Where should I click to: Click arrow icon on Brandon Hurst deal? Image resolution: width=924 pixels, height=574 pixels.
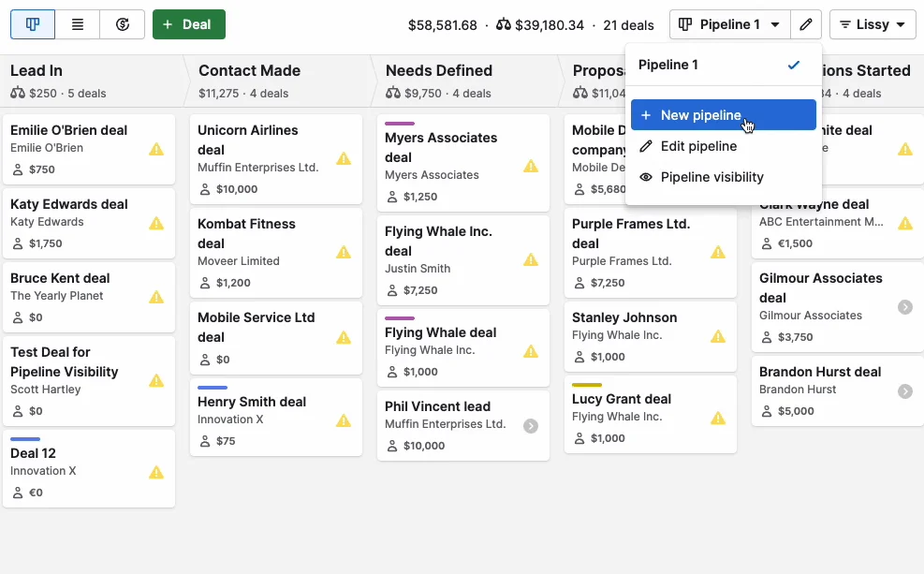(905, 391)
